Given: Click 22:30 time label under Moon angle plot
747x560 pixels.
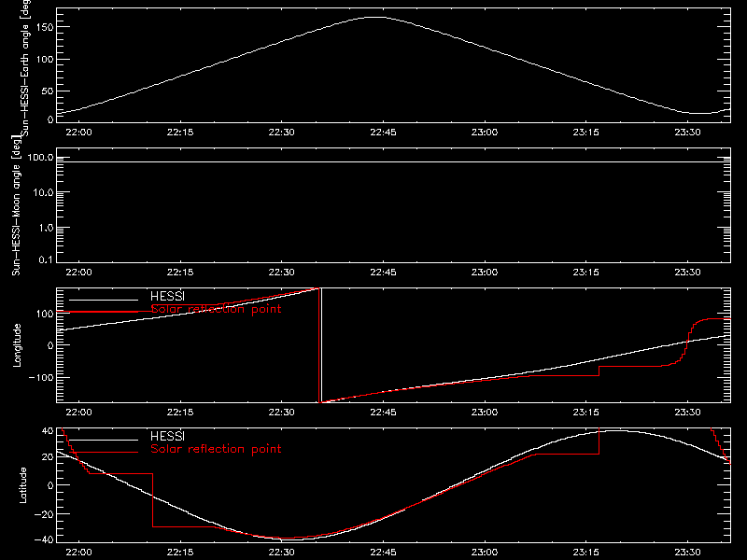Looking at the screenshot, I should [x=282, y=272].
